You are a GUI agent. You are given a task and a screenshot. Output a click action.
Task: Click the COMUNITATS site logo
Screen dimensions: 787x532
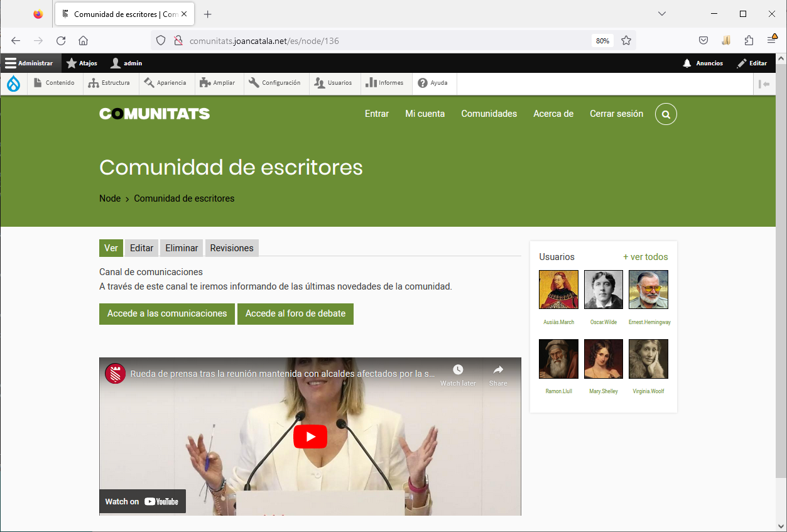pos(155,114)
